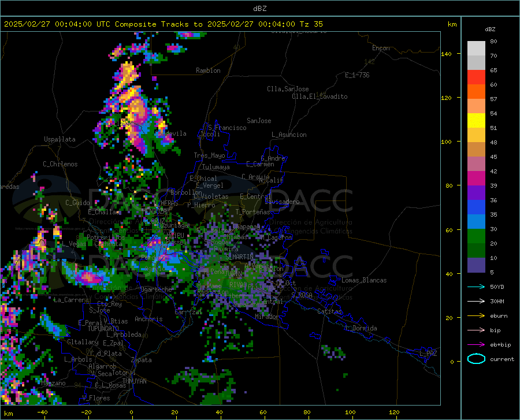Image resolution: width=520 pixels, height=420 pixels.
Task: Click the 'L_Arboles' map label
Action: click(78, 359)
